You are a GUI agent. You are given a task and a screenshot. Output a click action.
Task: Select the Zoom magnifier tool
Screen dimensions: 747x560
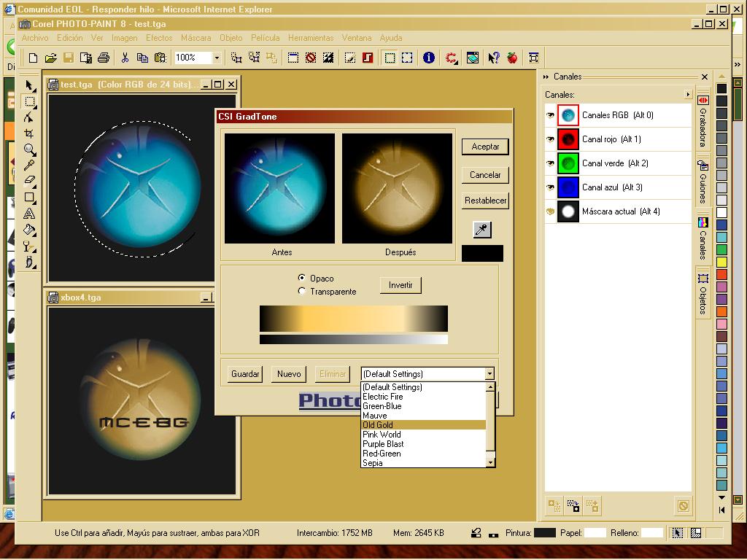[29, 149]
